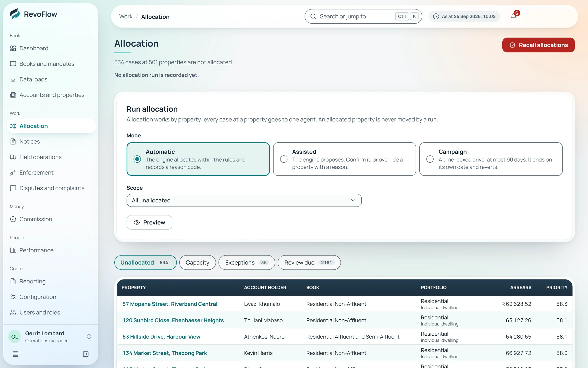Sort by the ARREARS column header
The width and height of the screenshot is (588, 368).
(x=521, y=287)
